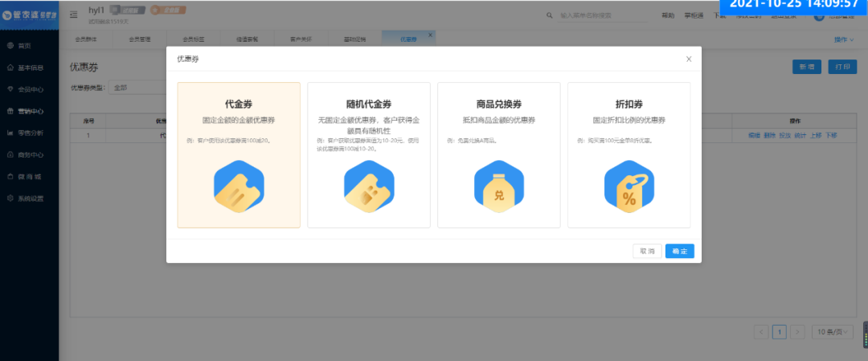Click the 管家婆 logo

click(x=30, y=15)
